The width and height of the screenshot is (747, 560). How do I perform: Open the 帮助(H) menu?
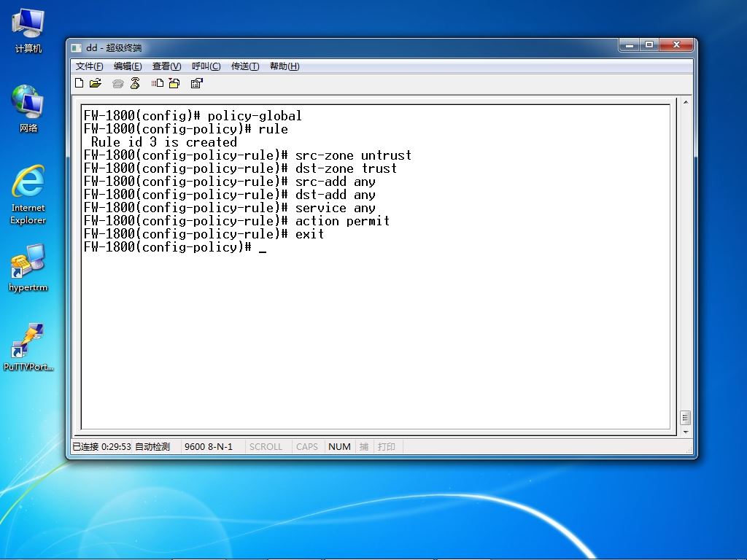285,66
